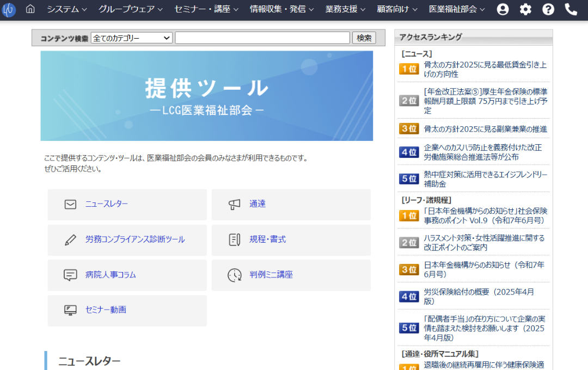The height and width of the screenshot is (370, 588).
Task: Open help via the question mark icon
Action: pos(548,9)
